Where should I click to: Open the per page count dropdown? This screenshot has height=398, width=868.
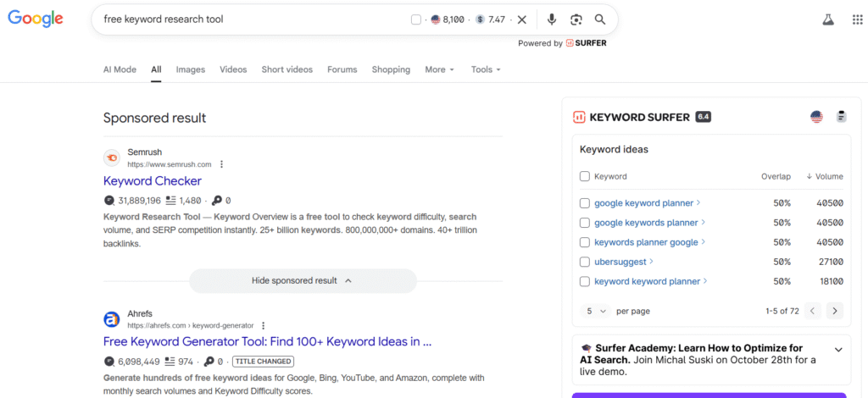[x=597, y=311]
